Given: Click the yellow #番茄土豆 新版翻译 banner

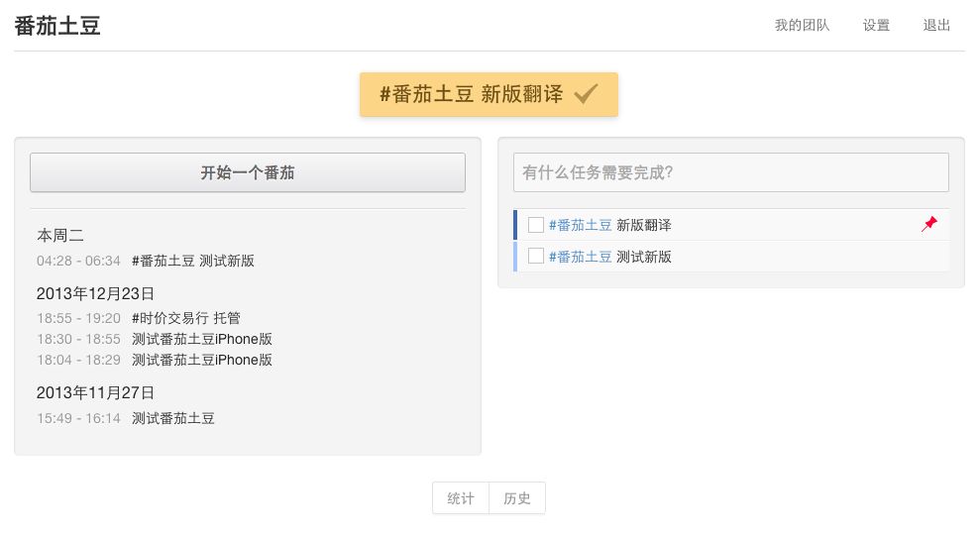Looking at the screenshot, I should coord(471,94).
